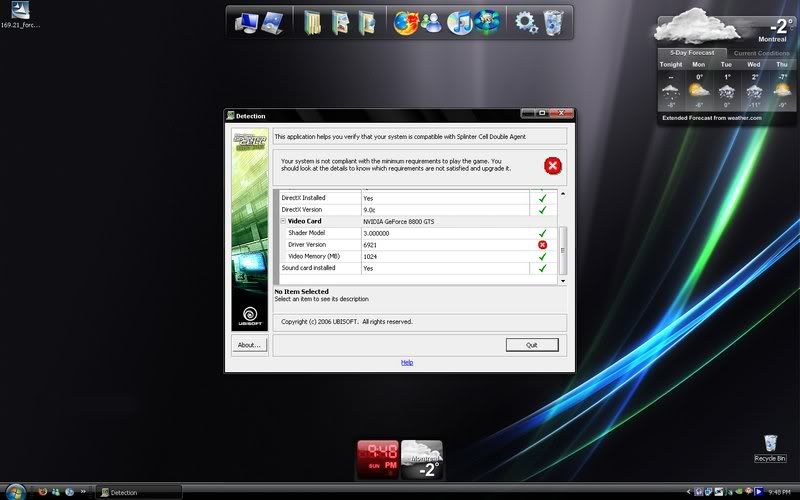Click the taskbar clock showing 9:48 PM
The width and height of the screenshot is (800, 500).
tap(779, 492)
